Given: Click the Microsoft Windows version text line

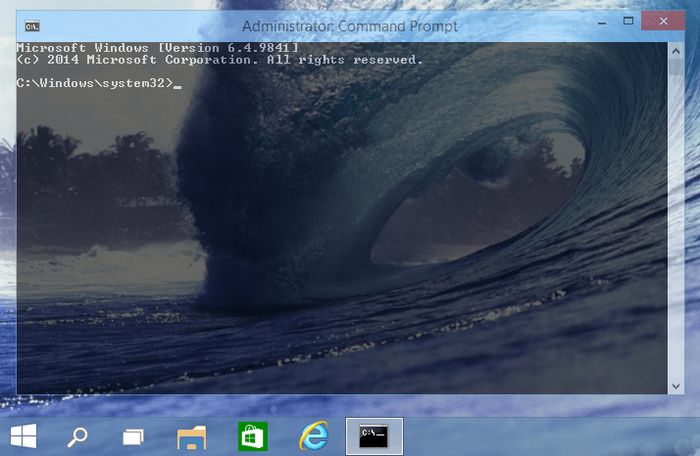Looking at the screenshot, I should click(157, 47).
